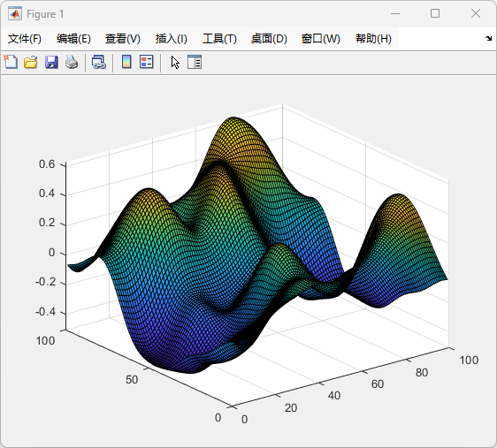Image resolution: width=497 pixels, height=448 pixels.
Task: Click the axis tick label 60
Action: tap(378, 384)
